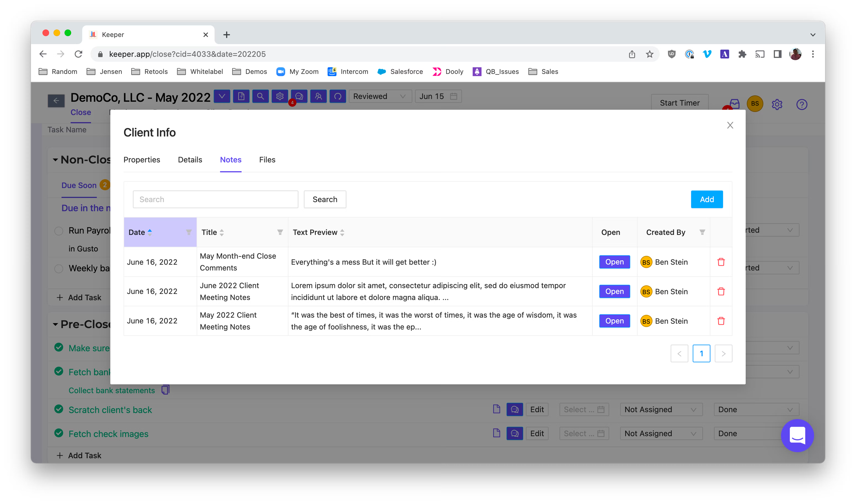The width and height of the screenshot is (856, 504).
Task: Click the browser Extensions puzzle icon
Action: [742, 54]
